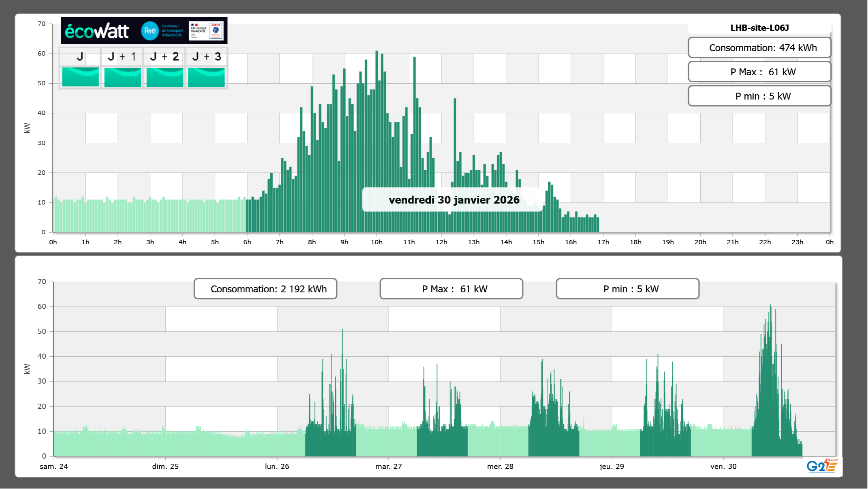
Task: Click the Consommation: 474 kWh box
Action: pyautogui.click(x=759, y=48)
